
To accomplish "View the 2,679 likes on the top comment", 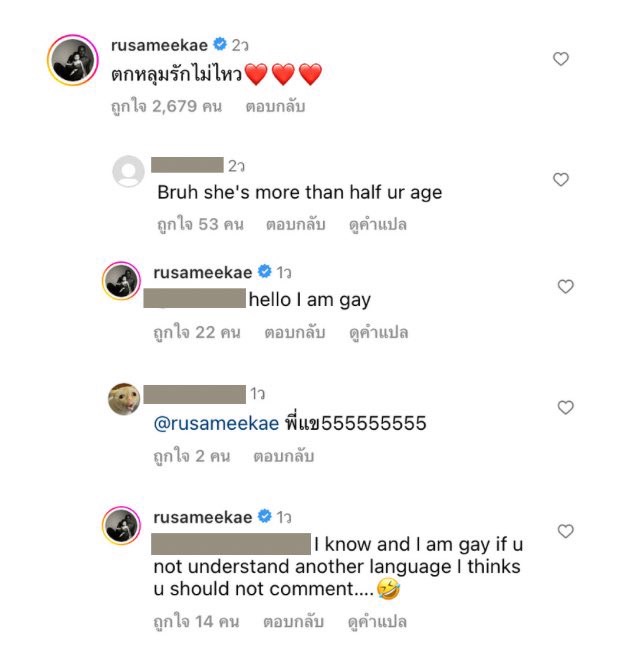I will [167, 107].
